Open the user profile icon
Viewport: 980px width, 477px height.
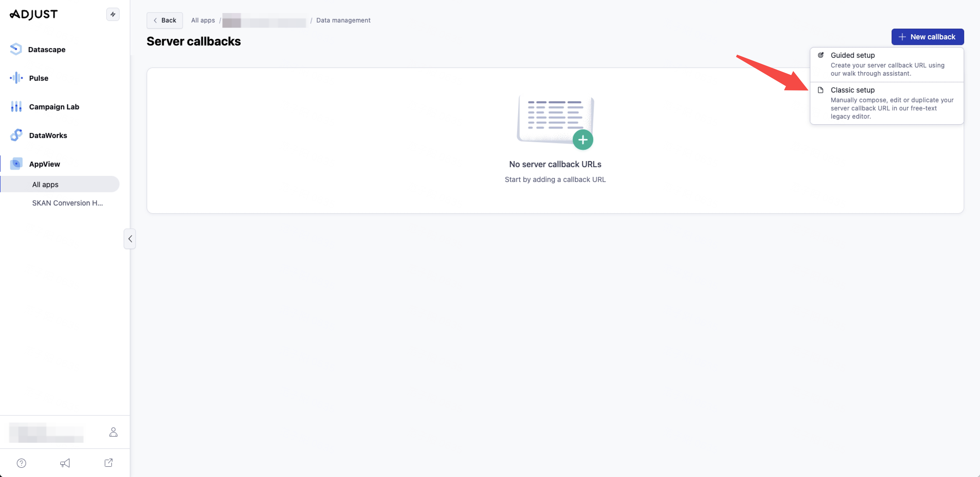pos(113,432)
